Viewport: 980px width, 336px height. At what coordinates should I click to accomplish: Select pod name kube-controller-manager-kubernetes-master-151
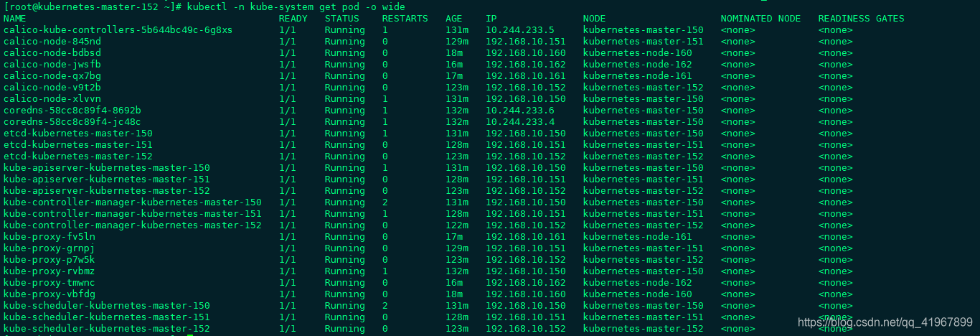(133, 213)
